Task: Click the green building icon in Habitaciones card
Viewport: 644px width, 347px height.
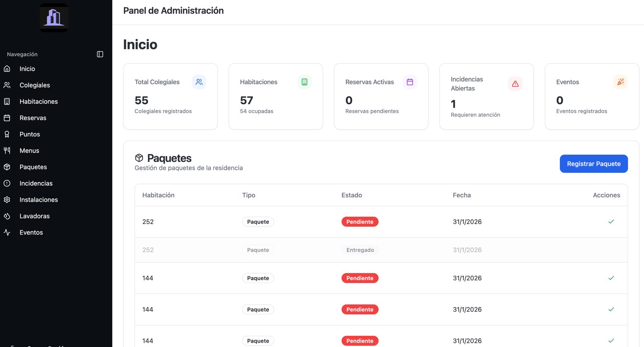Action: [x=304, y=82]
